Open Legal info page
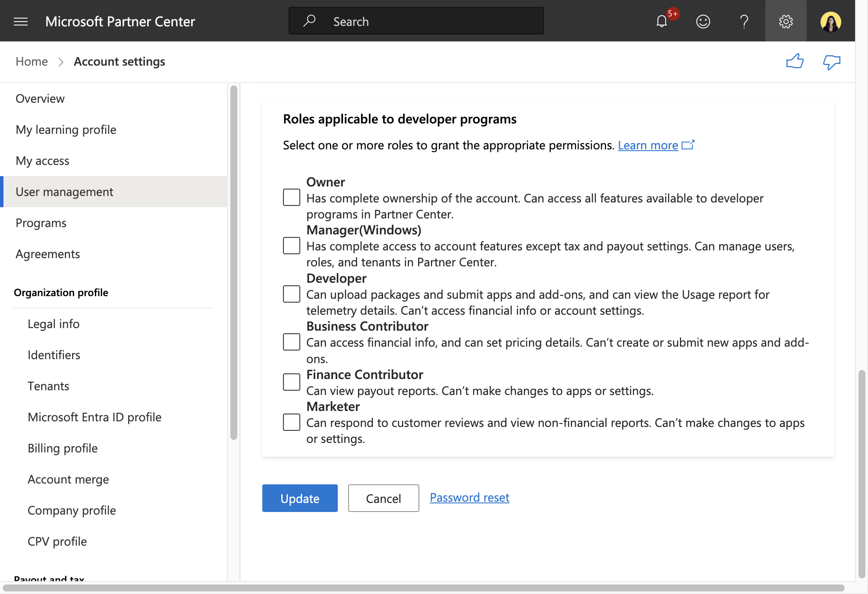Image resolution: width=868 pixels, height=594 pixels. click(114, 324)
